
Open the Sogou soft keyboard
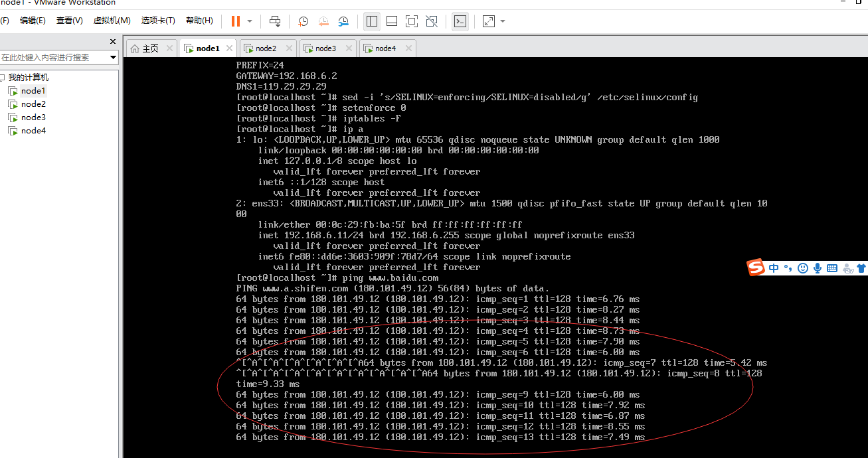[832, 268]
